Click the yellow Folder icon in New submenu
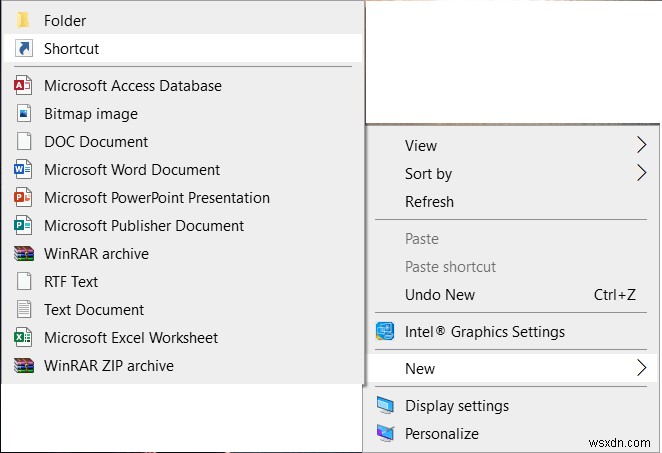The height and width of the screenshot is (453, 662). 23,20
